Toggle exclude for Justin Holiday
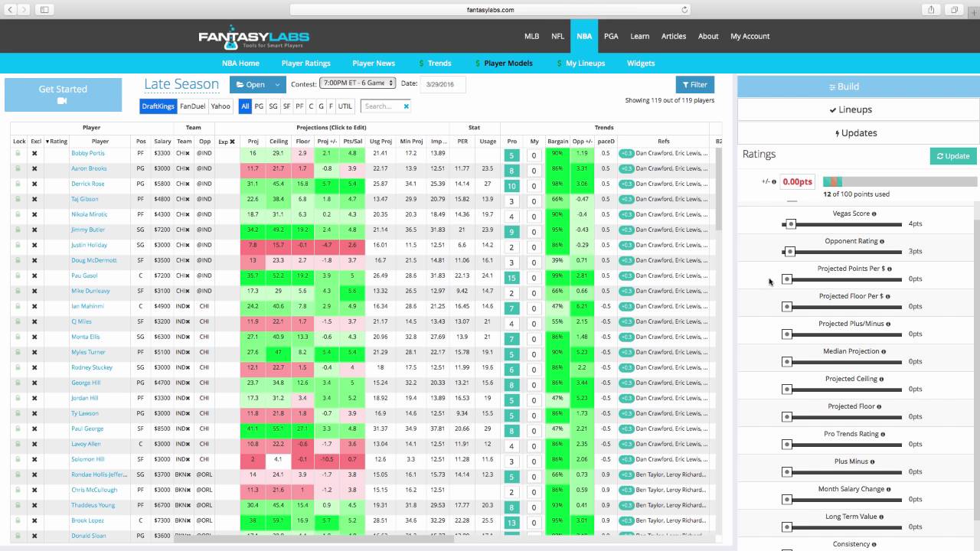This screenshot has height=551, width=980. [x=34, y=245]
